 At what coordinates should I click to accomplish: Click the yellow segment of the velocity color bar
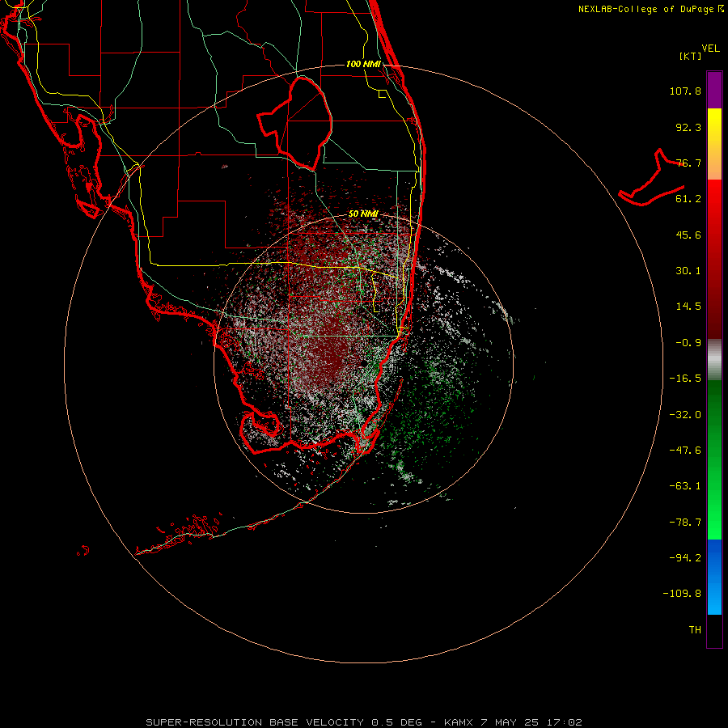click(714, 144)
